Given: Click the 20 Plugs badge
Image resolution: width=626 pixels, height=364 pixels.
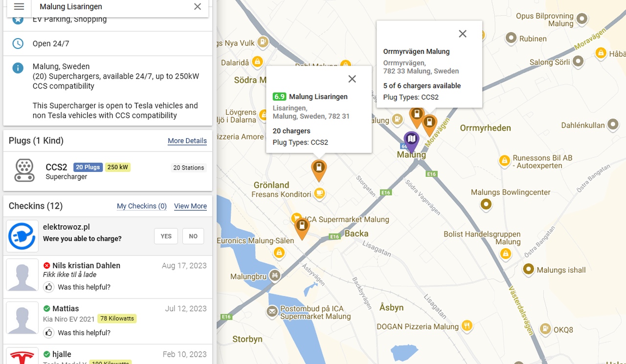Looking at the screenshot, I should 88,167.
